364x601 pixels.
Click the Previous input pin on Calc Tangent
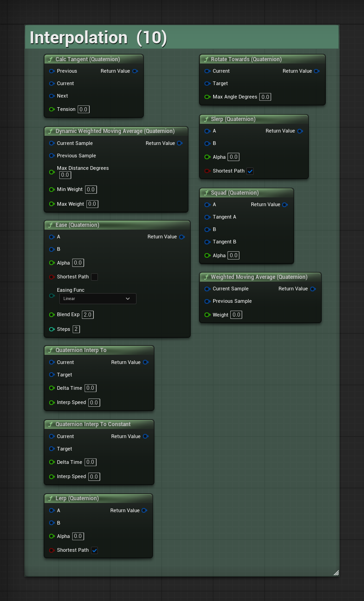(52, 71)
